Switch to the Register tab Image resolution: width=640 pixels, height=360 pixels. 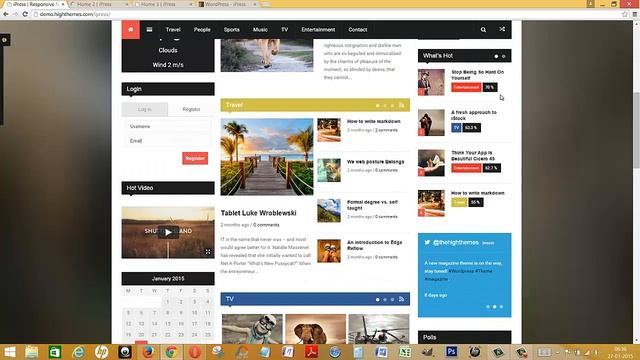(191, 109)
